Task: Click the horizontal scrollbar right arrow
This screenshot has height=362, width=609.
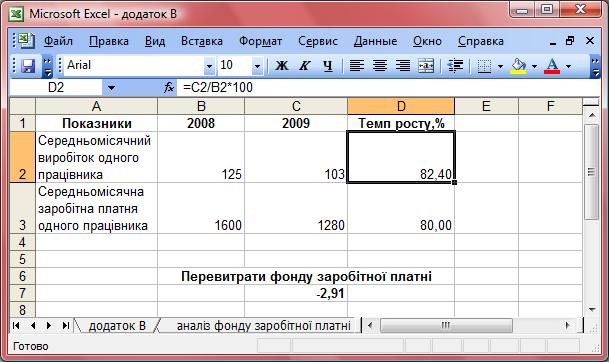Action: pyautogui.click(x=568, y=325)
